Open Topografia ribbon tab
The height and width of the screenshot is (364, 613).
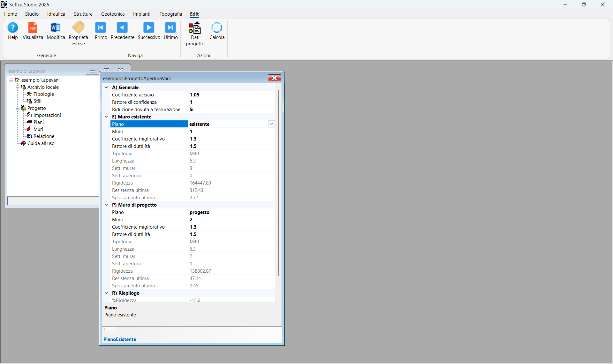(171, 14)
